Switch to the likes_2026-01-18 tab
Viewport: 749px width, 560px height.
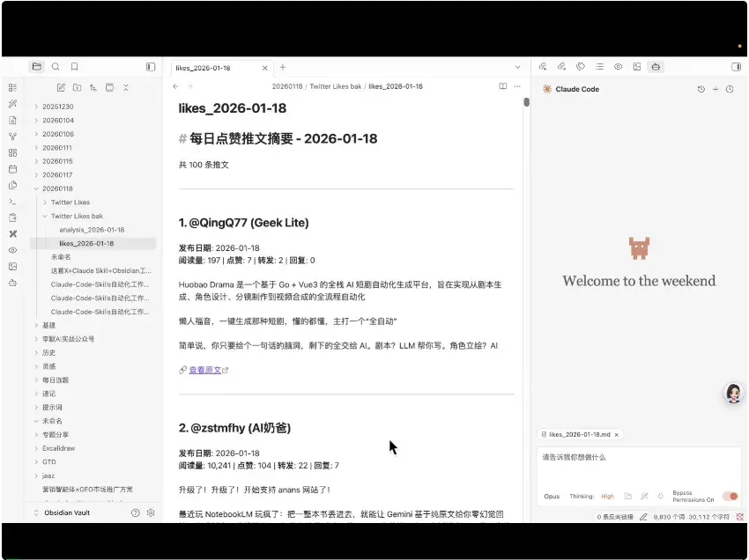click(x=203, y=68)
